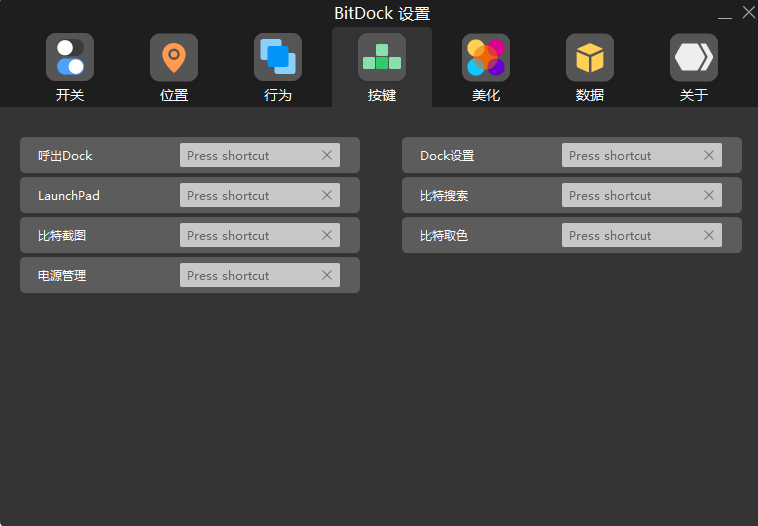The width and height of the screenshot is (758, 526).
Task: Clear the 比特截图 shortcut with X
Action: 327,235
